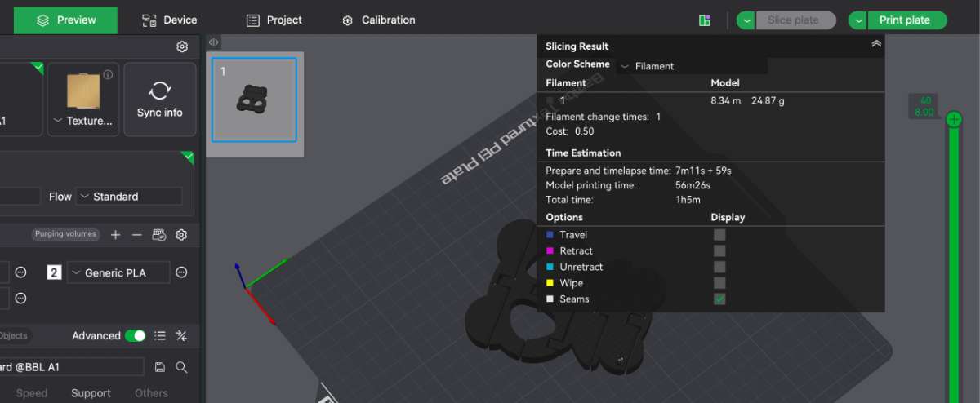Click the Slice plate button
The width and height of the screenshot is (980, 403).
click(x=795, y=20)
